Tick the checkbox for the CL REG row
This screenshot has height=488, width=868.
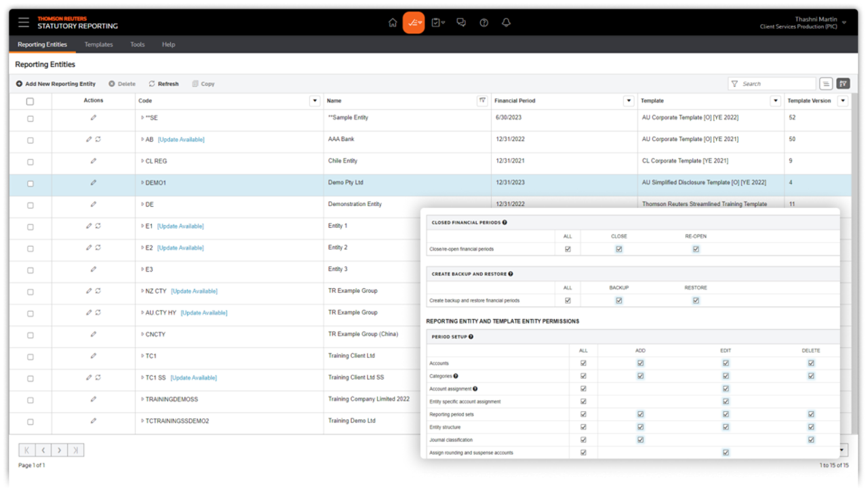click(x=30, y=162)
